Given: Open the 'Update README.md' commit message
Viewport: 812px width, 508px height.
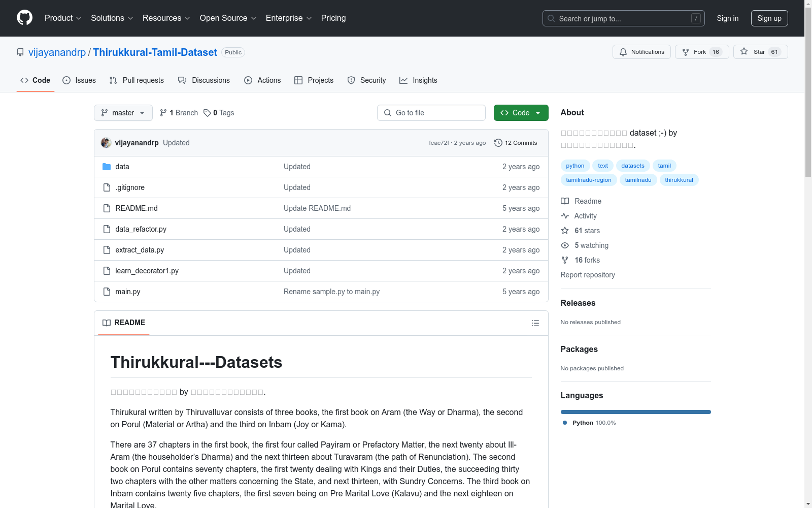Looking at the screenshot, I should [317, 208].
